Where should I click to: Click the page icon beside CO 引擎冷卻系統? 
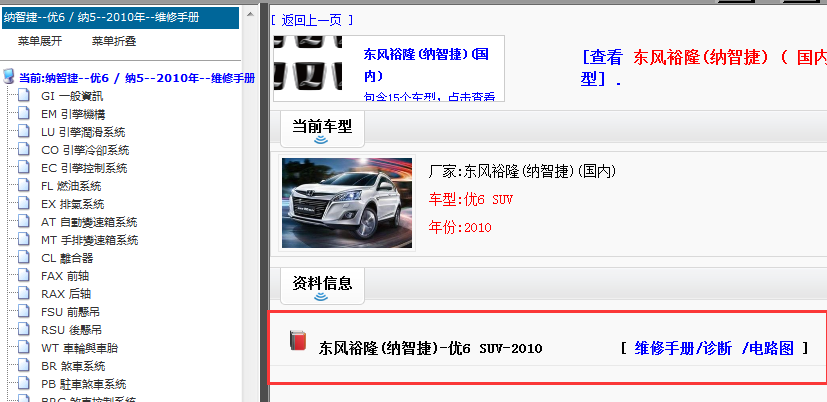24,150
